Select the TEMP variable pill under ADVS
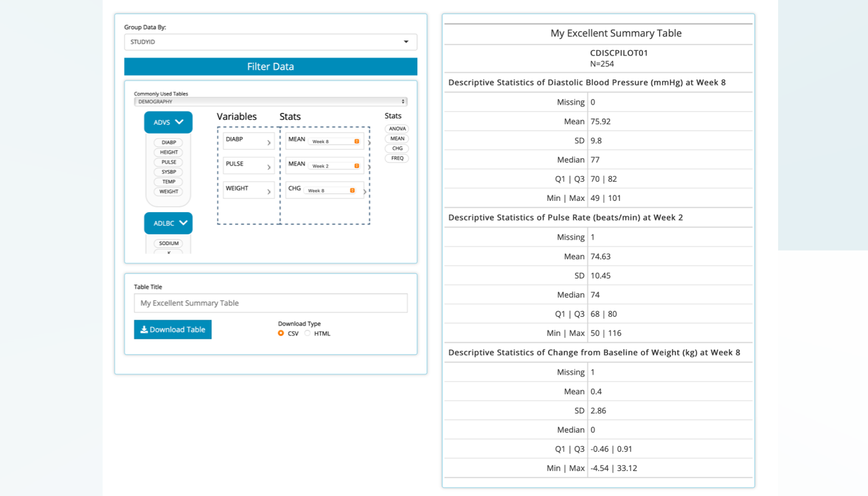 (169, 182)
